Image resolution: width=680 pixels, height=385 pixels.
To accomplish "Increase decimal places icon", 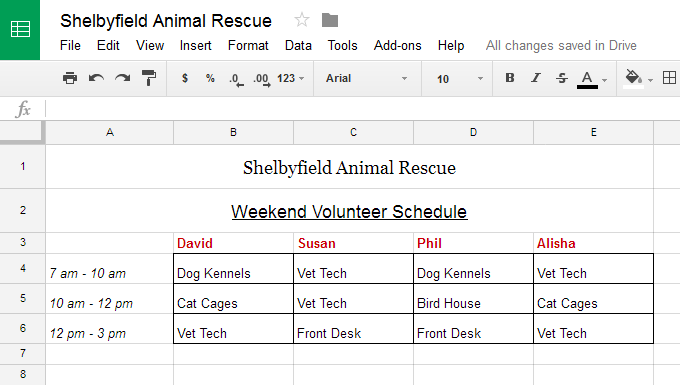I will pyautogui.click(x=262, y=79).
